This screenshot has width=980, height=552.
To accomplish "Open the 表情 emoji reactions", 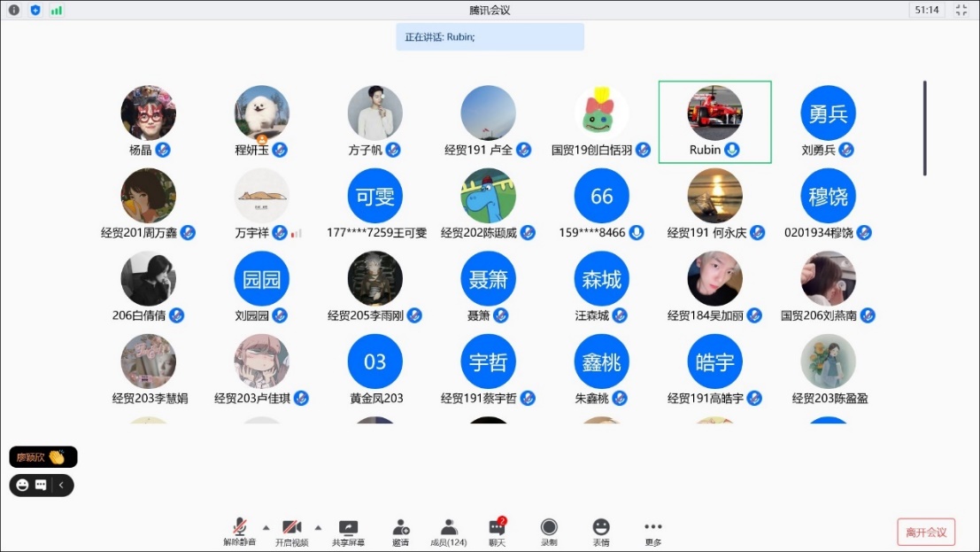I will 601,531.
